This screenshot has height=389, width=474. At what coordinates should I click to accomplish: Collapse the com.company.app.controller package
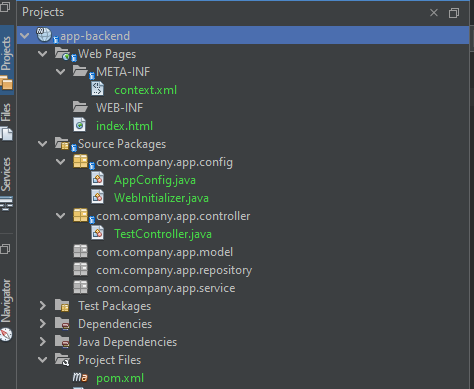60,216
